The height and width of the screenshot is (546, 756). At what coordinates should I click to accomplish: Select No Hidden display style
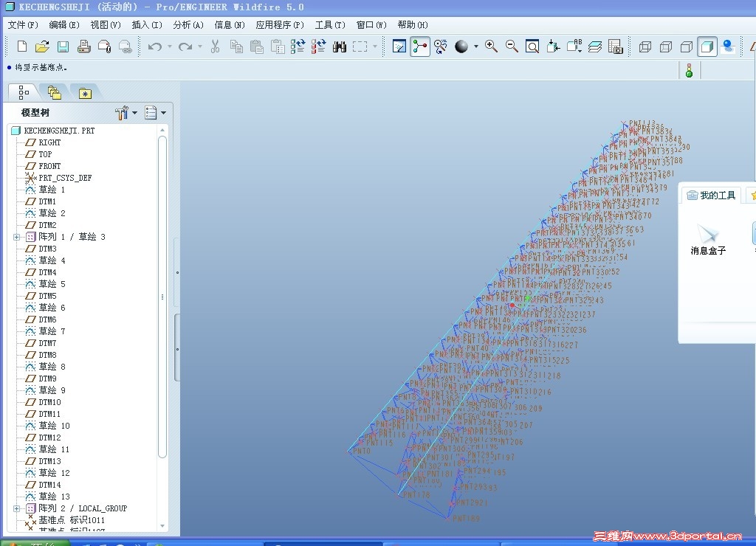tap(686, 46)
